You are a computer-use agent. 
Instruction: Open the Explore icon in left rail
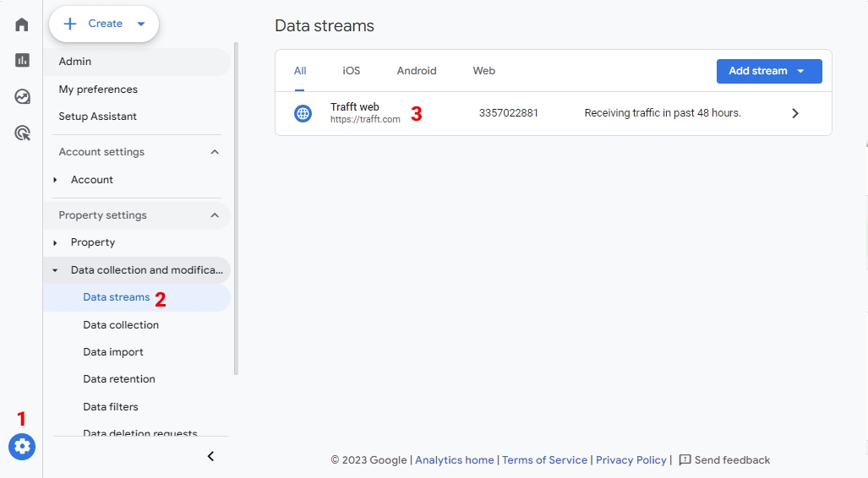pyautogui.click(x=22, y=96)
